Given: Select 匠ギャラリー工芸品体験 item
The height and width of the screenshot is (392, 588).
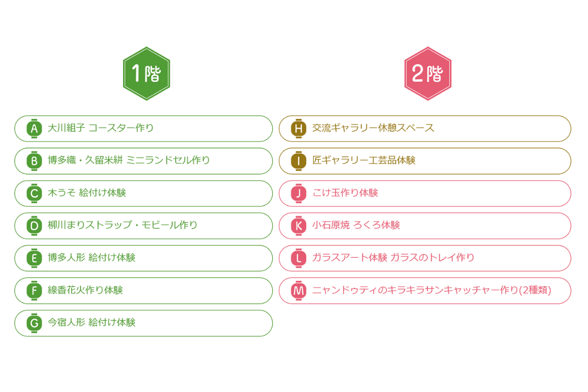Looking at the screenshot, I should tap(425, 161).
